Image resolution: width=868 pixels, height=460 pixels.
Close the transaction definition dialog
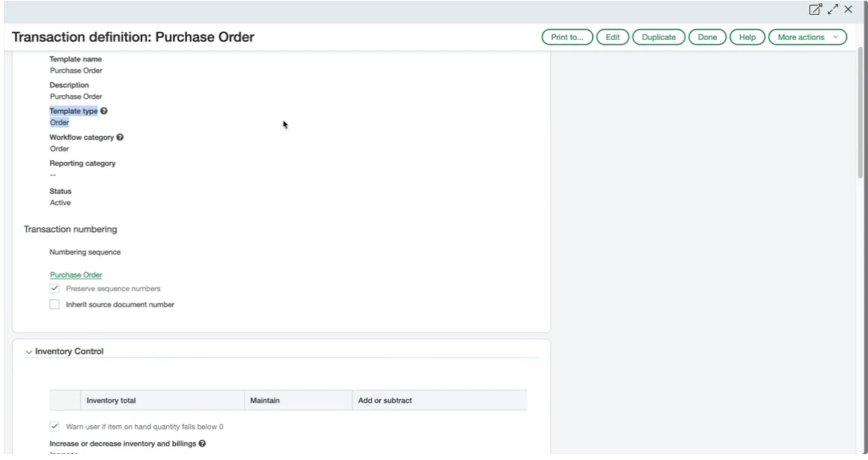[848, 9]
